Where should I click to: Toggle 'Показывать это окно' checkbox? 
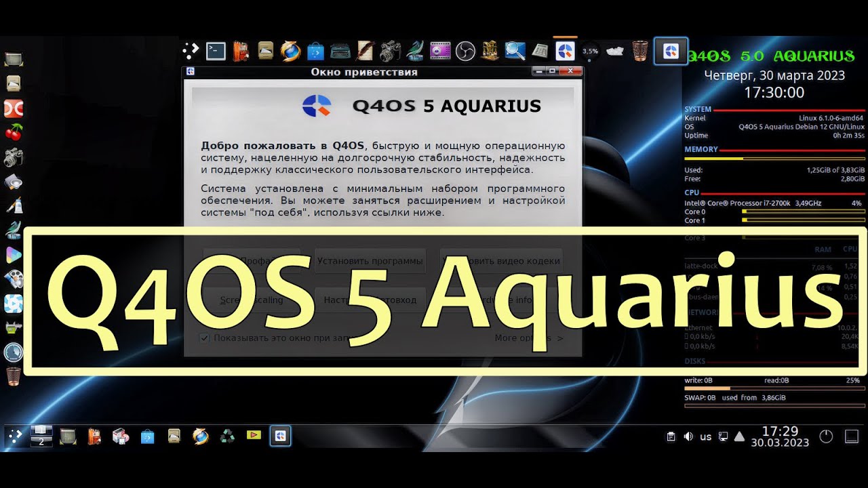(x=203, y=338)
